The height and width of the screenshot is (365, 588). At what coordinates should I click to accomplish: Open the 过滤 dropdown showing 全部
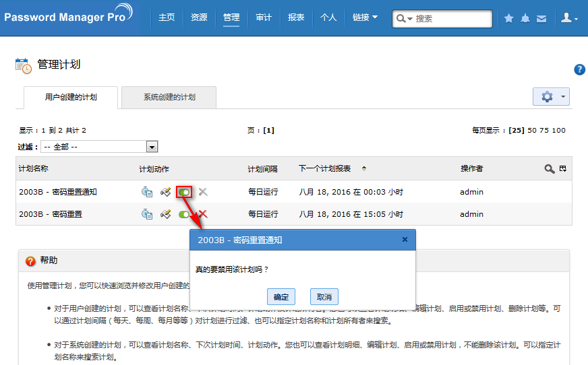(x=99, y=147)
